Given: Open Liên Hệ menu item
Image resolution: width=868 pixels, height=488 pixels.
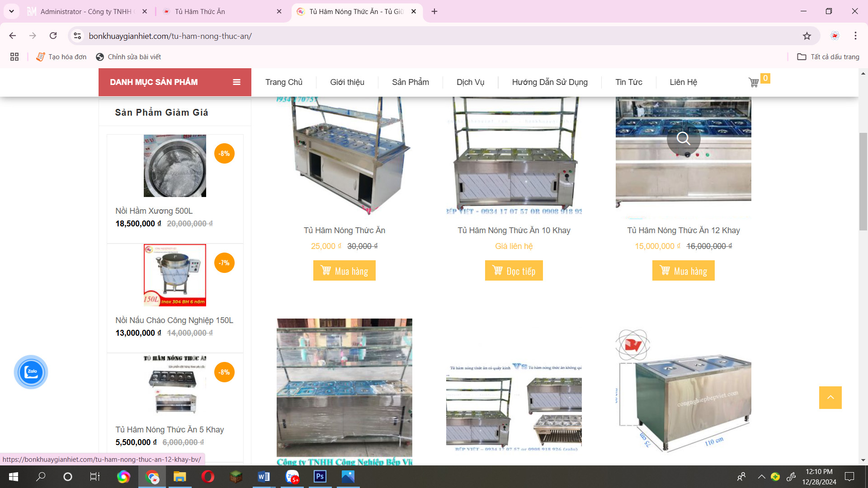Looking at the screenshot, I should tap(684, 82).
